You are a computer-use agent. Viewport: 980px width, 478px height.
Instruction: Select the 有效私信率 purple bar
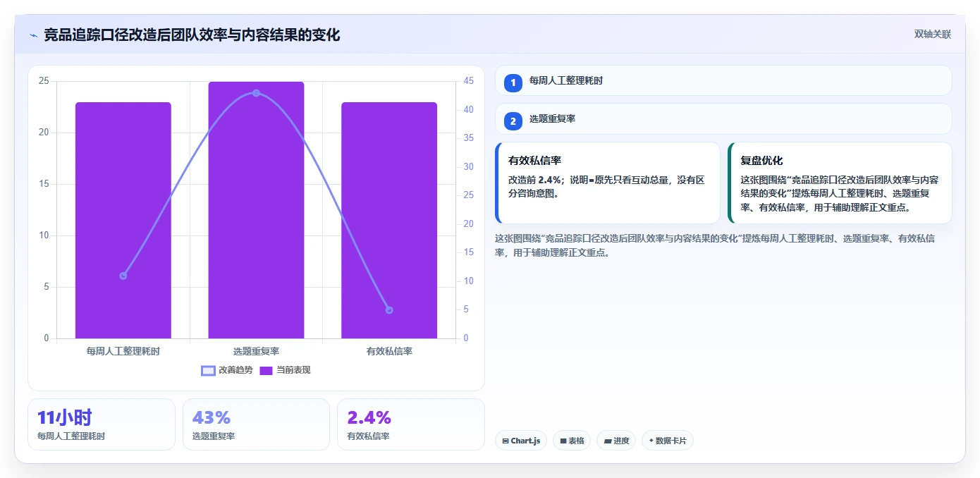389,220
